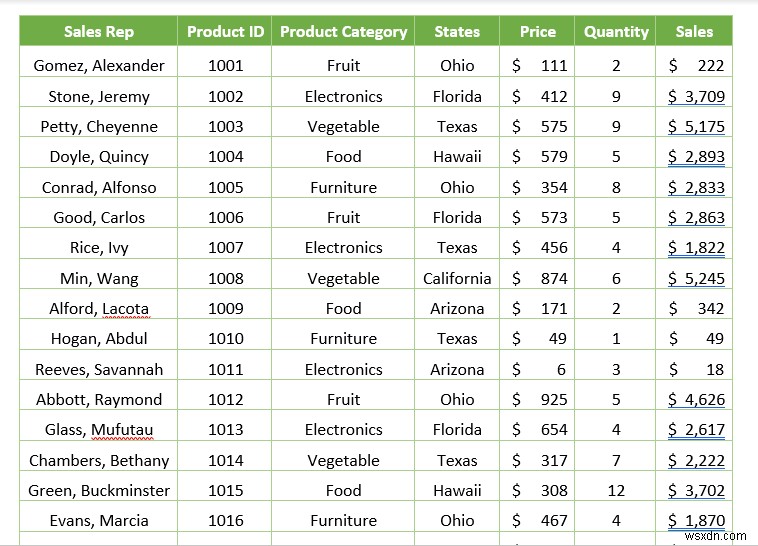This screenshot has height=546, width=758.
Task: Click the cell "Reeves, Savannah"
Action: [99, 369]
